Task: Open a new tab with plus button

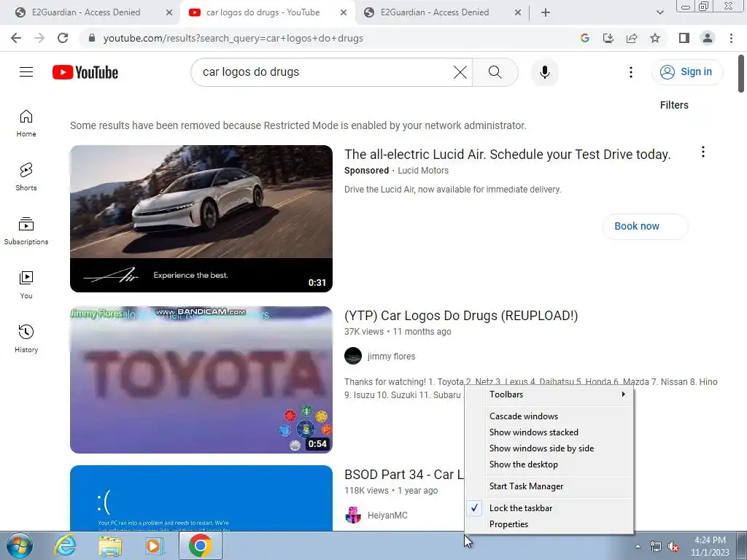Action: coord(546,12)
